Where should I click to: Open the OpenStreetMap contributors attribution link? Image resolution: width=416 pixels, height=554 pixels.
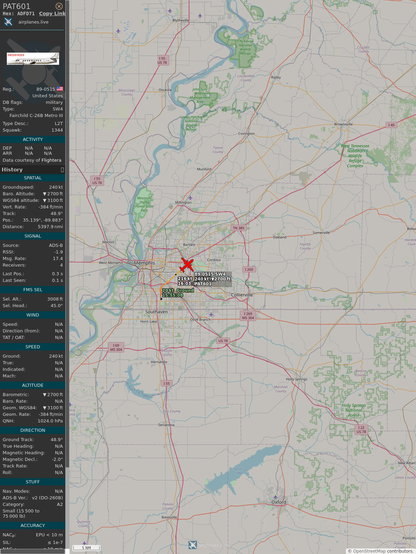[x=380, y=551]
